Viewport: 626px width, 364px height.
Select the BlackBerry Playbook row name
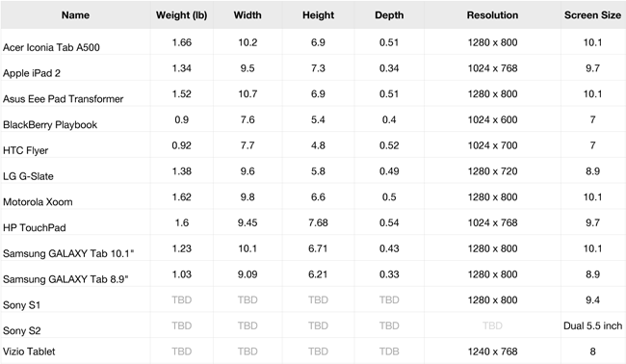click(50, 125)
